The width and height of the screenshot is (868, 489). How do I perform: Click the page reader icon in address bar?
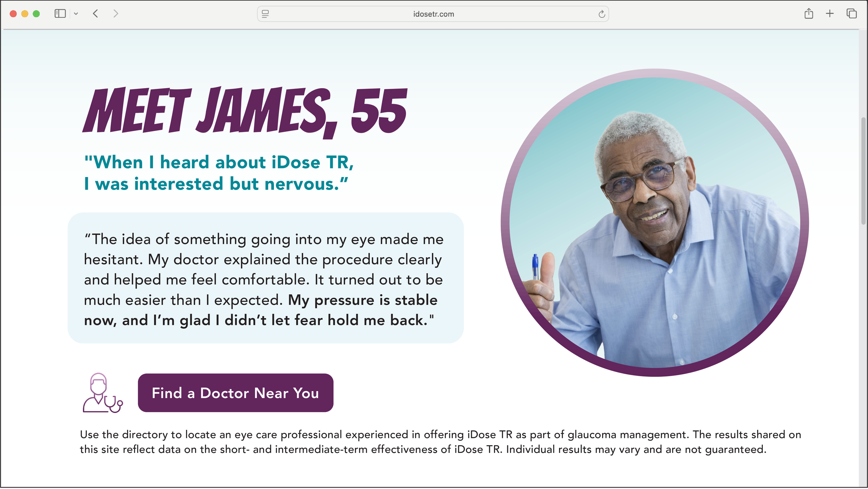[265, 14]
